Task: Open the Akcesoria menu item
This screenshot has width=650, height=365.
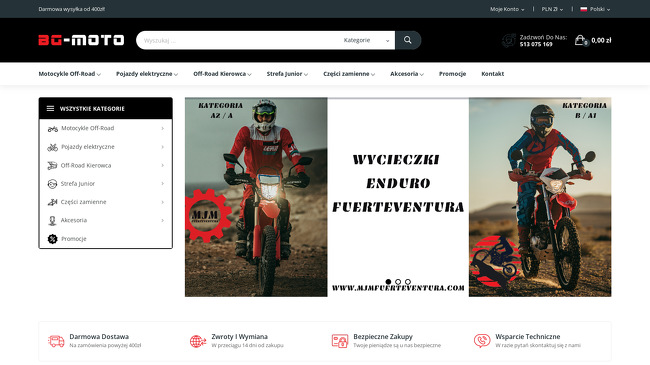Action: click(x=407, y=74)
